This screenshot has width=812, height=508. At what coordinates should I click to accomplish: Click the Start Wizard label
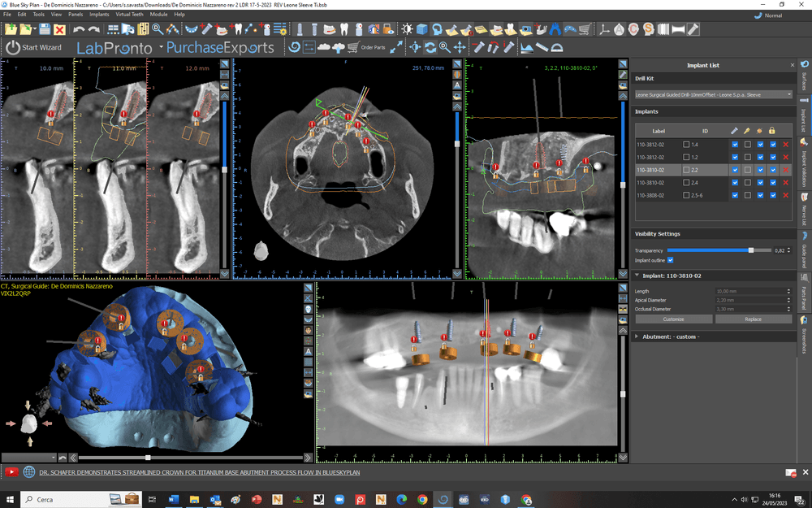pos(41,48)
